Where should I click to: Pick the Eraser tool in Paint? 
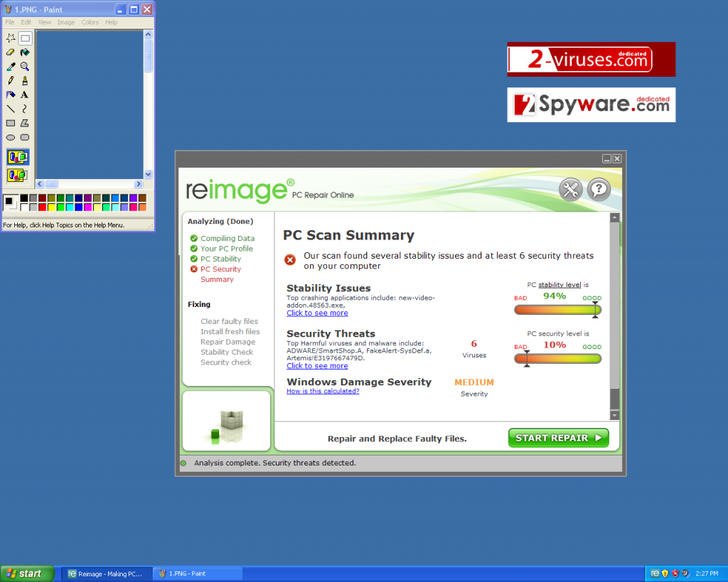pyautogui.click(x=11, y=53)
